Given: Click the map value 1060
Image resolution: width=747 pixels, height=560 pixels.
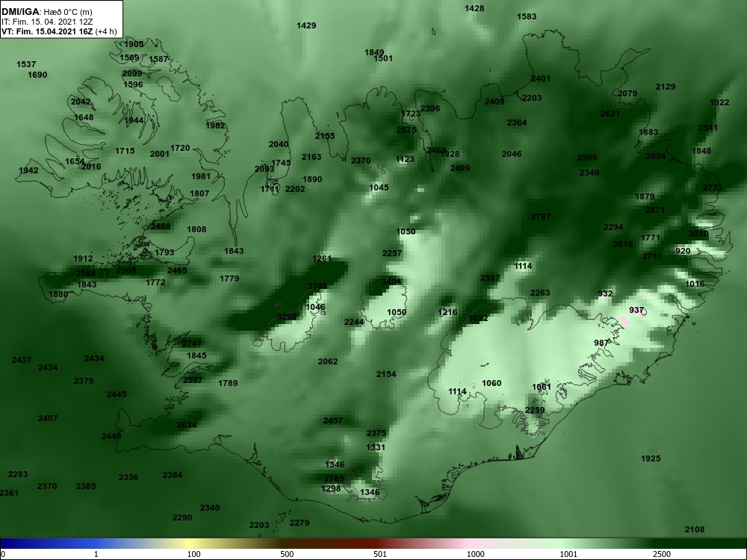Looking at the screenshot, I should pos(492,383).
